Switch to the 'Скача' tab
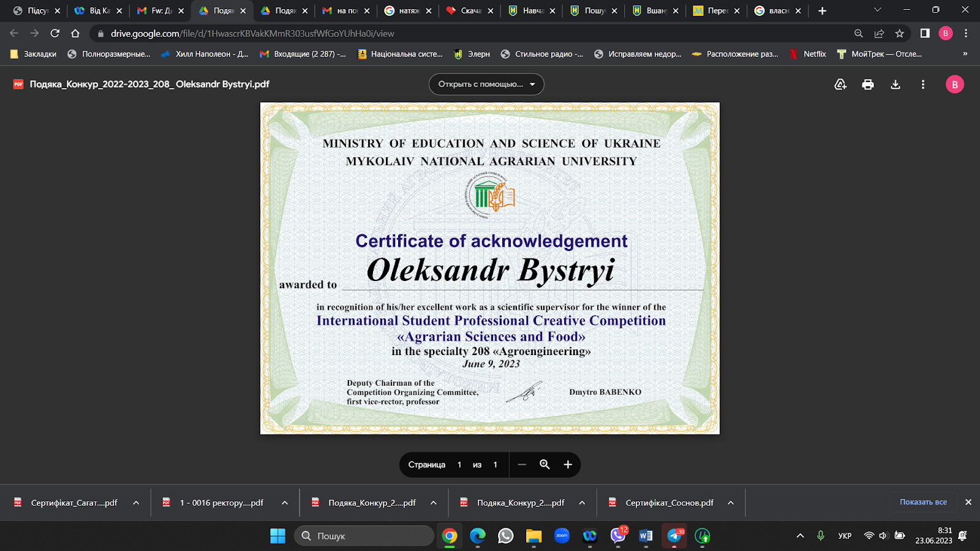Viewport: 980px width, 551px height. (x=469, y=10)
